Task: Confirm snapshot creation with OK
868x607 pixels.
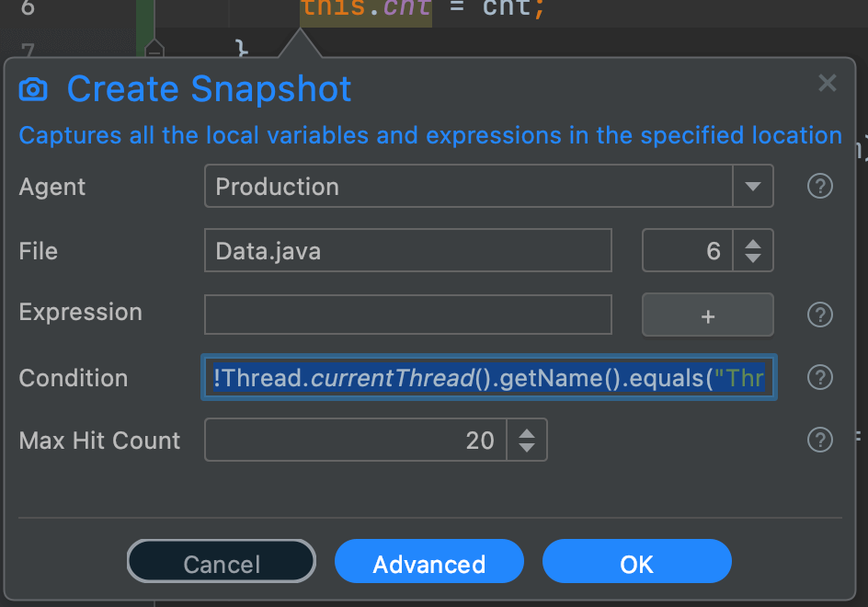Action: 636,563
